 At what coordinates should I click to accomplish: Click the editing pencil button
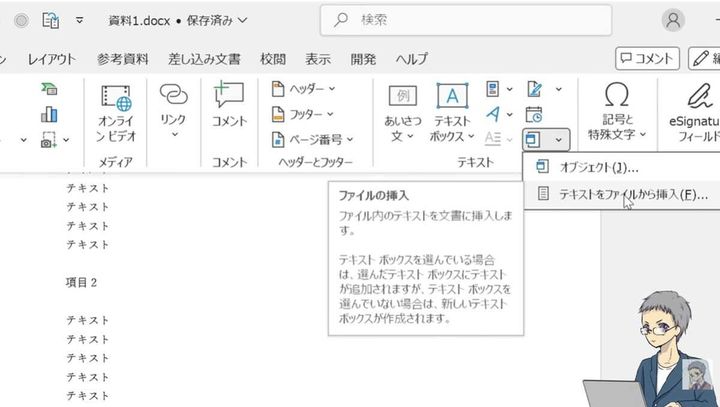704,58
